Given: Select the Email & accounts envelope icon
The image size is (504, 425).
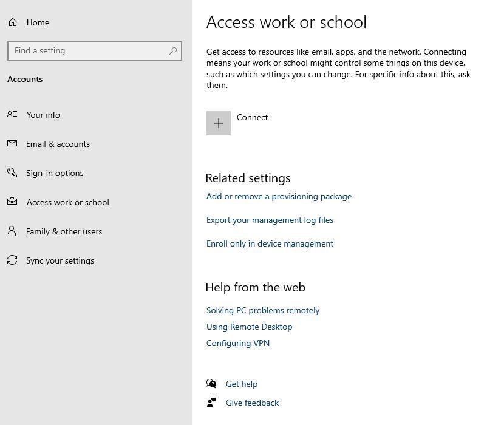Looking at the screenshot, I should (x=12, y=144).
